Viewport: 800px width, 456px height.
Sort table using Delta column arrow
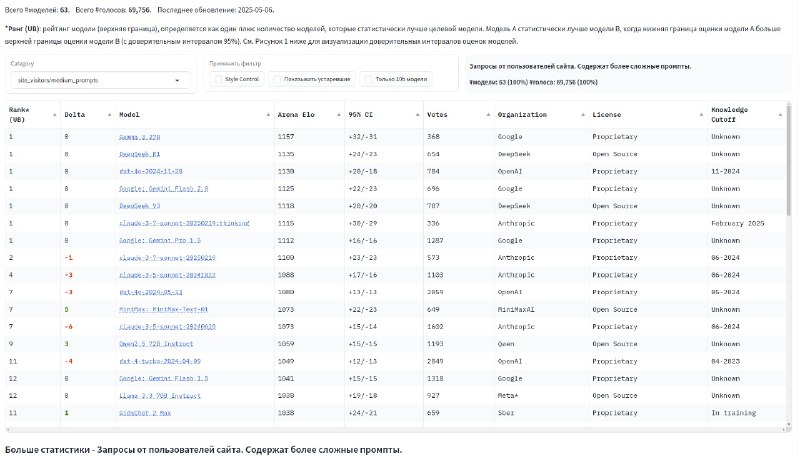coord(109,115)
